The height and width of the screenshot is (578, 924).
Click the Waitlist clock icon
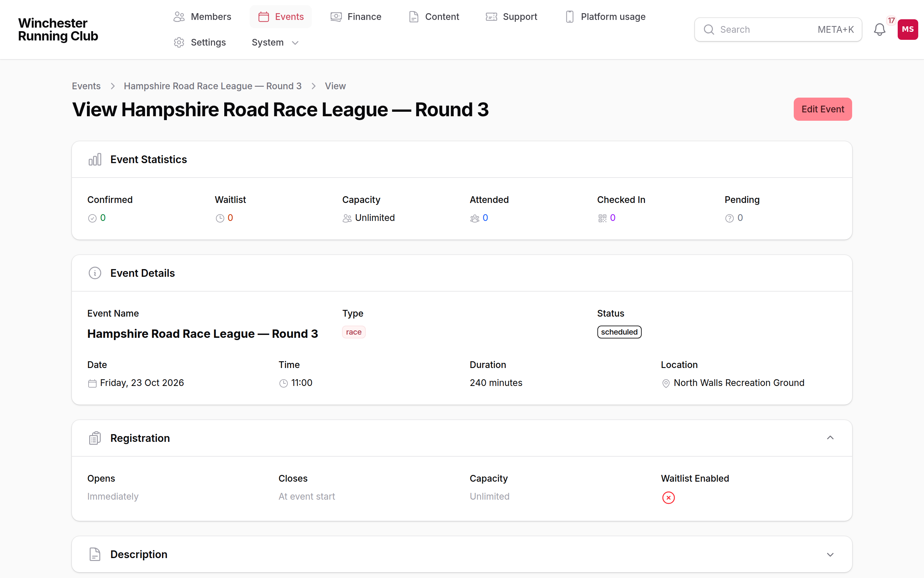click(x=219, y=218)
